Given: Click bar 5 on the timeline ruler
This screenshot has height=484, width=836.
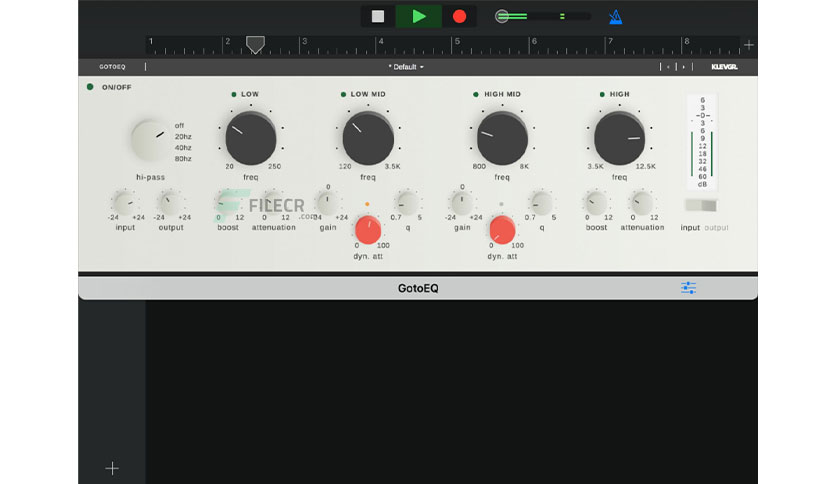Looking at the screenshot, I should pos(457,42).
